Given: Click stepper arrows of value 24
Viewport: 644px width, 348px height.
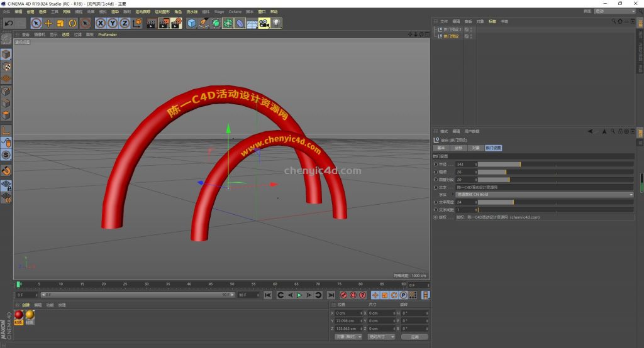Looking at the screenshot, I should coord(476,202).
